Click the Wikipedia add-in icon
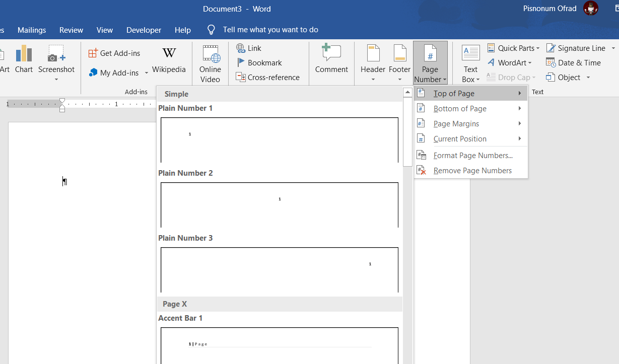 (x=169, y=59)
